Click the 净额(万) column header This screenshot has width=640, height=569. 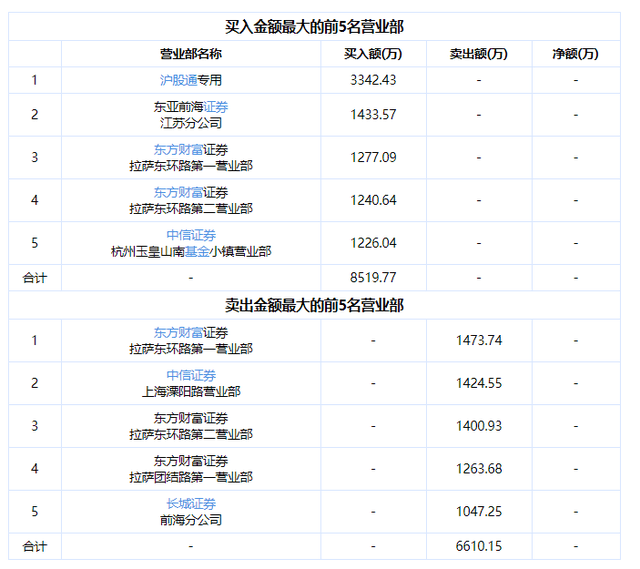coord(576,53)
